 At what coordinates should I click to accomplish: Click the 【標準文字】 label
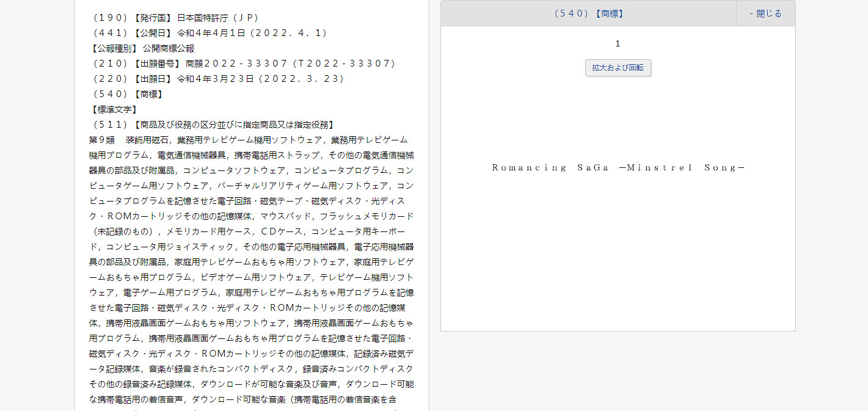[x=113, y=109]
